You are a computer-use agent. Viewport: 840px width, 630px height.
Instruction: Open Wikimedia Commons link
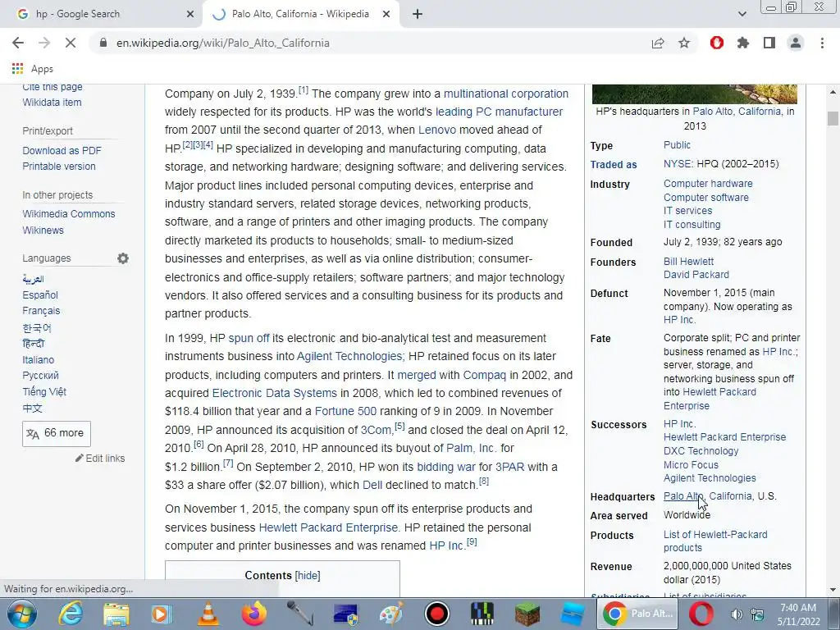(x=69, y=214)
